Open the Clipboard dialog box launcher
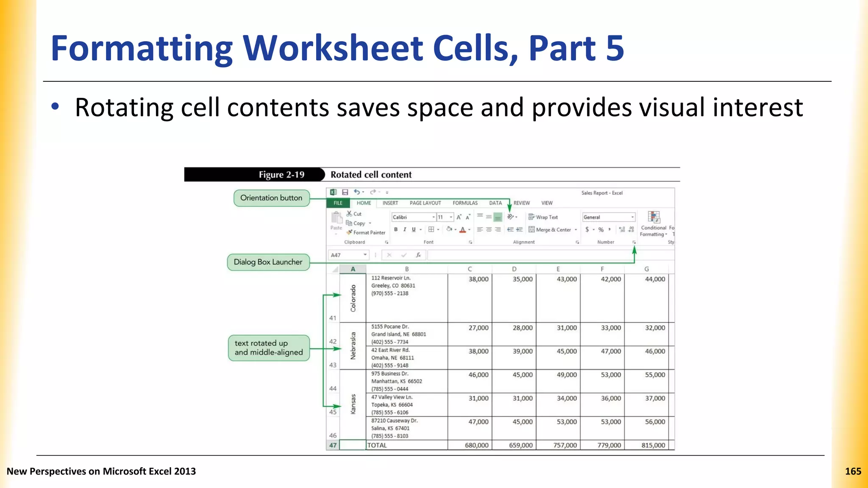 pos(387,242)
